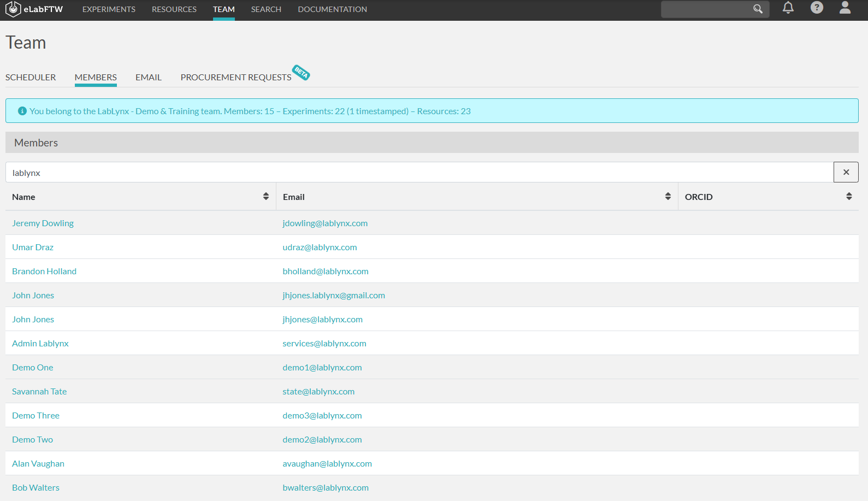Image resolution: width=868 pixels, height=501 pixels.
Task: Open the Resources menu
Action: click(x=174, y=9)
